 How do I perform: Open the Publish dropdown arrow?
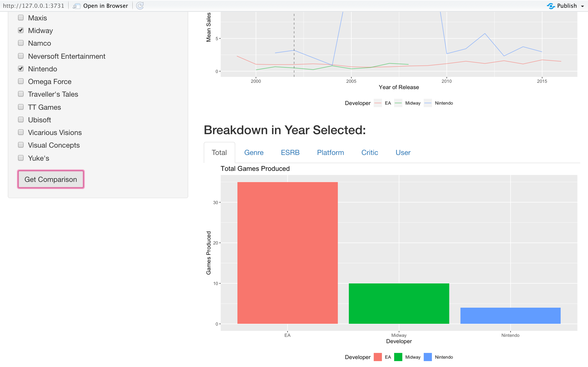582,6
